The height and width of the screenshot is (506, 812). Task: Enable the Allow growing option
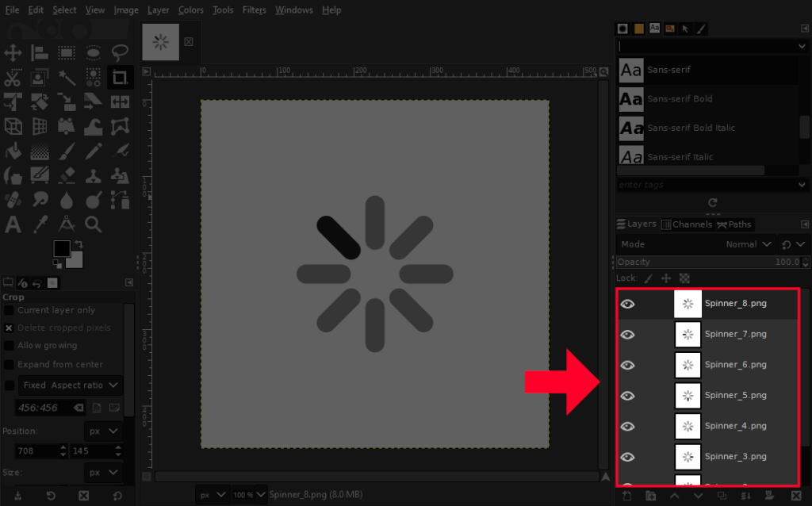tap(9, 345)
